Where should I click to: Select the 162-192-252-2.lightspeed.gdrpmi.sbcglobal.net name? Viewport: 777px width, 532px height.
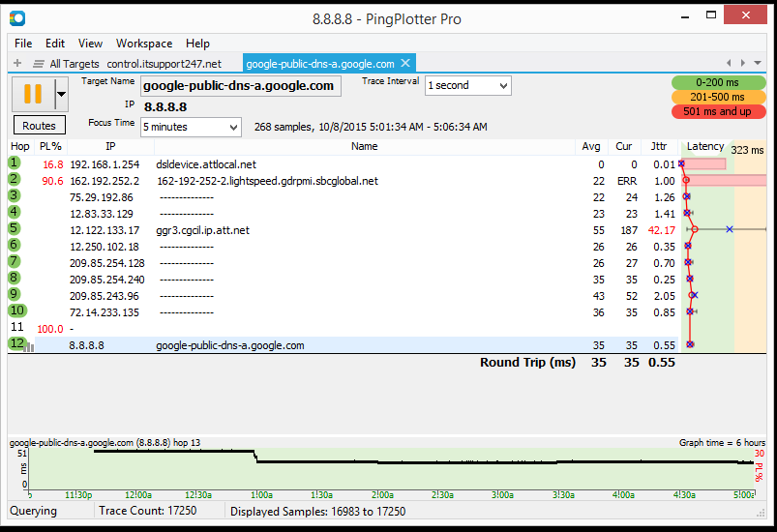click(268, 181)
